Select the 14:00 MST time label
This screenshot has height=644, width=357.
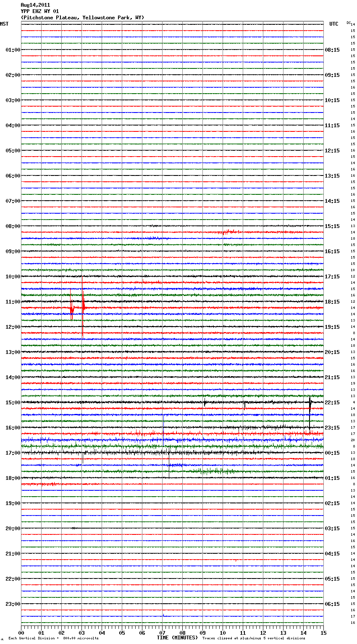pyautogui.click(x=13, y=377)
